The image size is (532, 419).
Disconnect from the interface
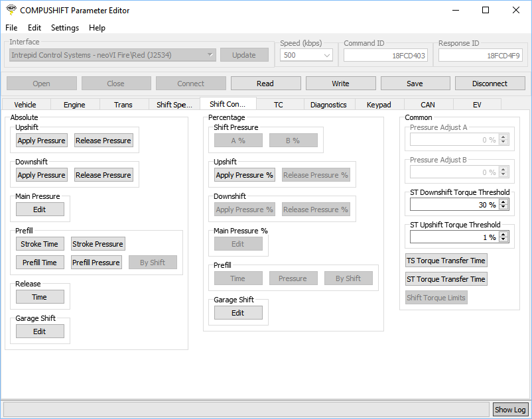pos(490,84)
